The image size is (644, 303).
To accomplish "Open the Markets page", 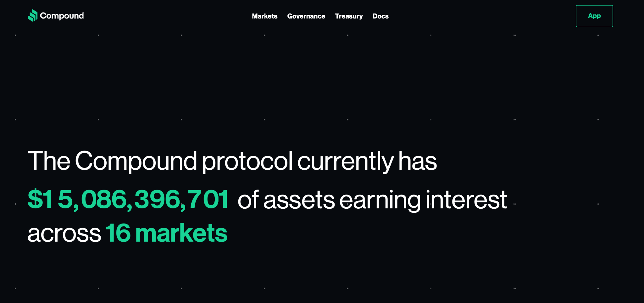I will point(264,16).
